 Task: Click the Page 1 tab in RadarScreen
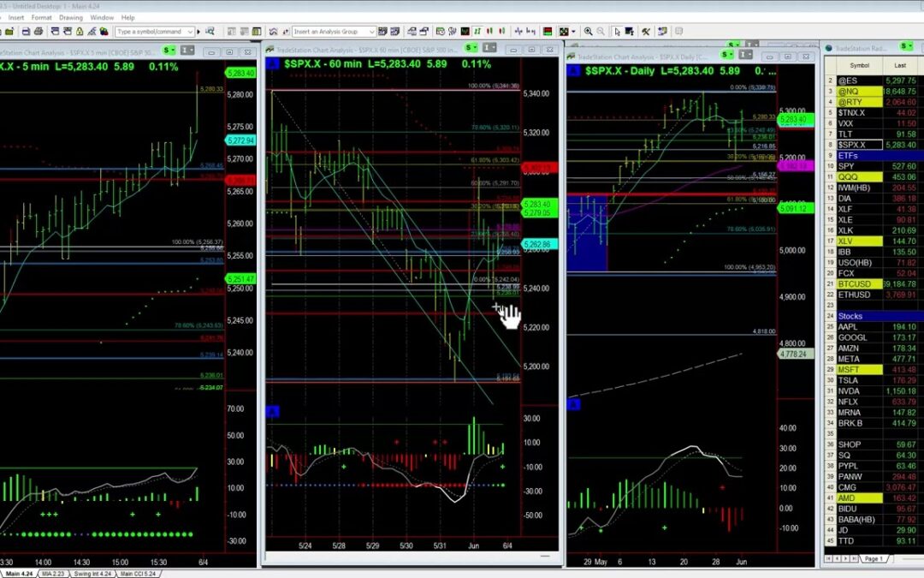[874, 558]
